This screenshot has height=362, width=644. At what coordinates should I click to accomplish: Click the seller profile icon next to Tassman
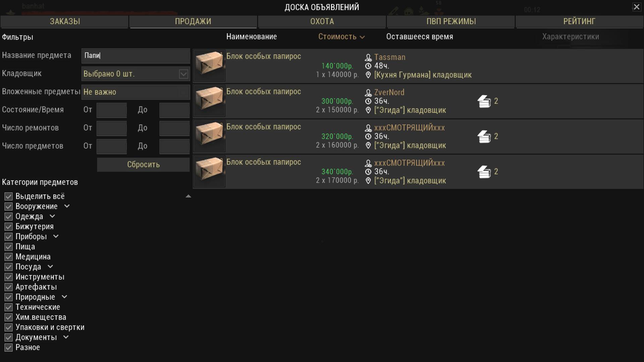pyautogui.click(x=368, y=57)
